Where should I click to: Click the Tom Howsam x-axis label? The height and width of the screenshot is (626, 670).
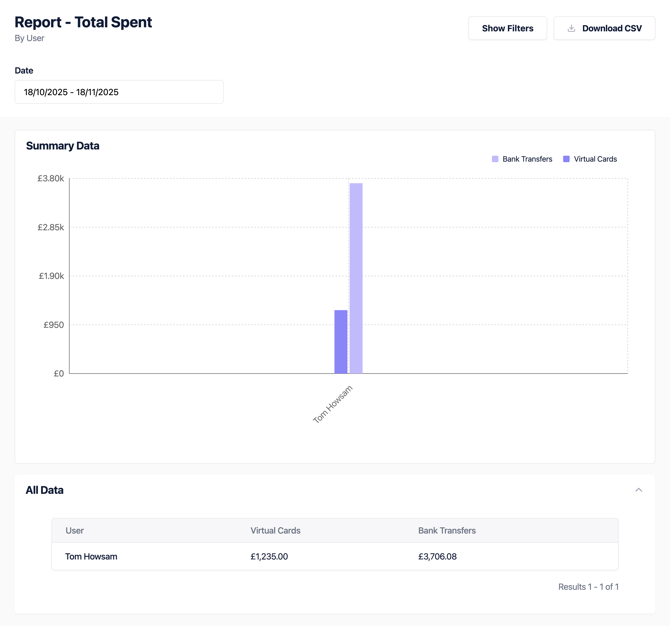333,405
